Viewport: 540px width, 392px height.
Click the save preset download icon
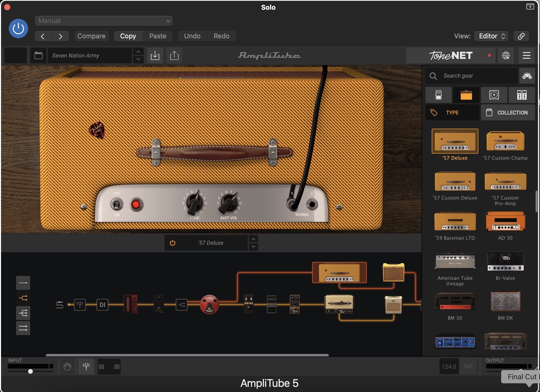click(155, 55)
